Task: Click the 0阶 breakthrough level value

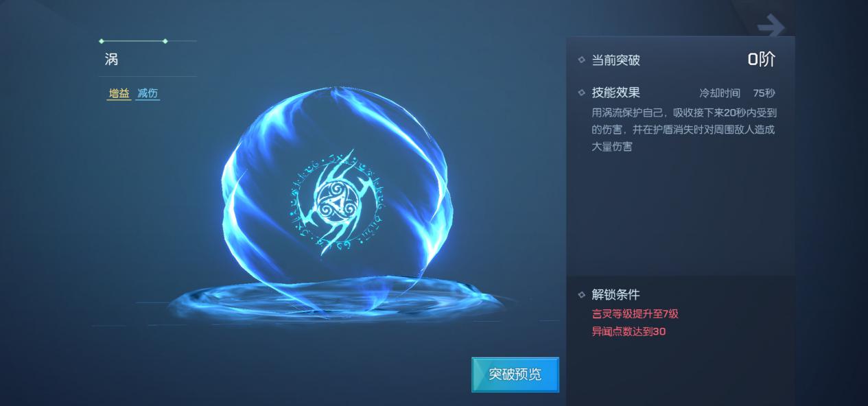Action: click(762, 60)
